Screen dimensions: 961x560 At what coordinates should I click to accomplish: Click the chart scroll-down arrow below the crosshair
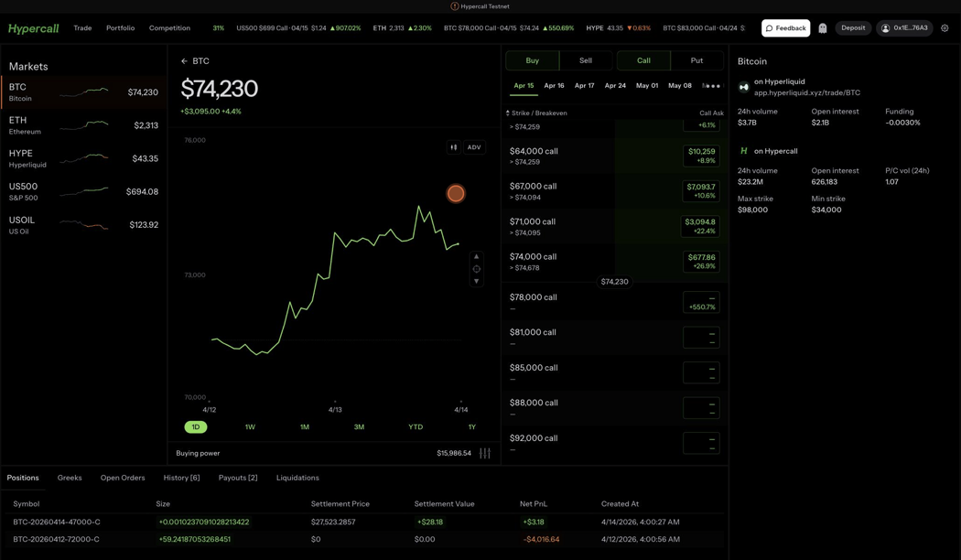coord(477,280)
